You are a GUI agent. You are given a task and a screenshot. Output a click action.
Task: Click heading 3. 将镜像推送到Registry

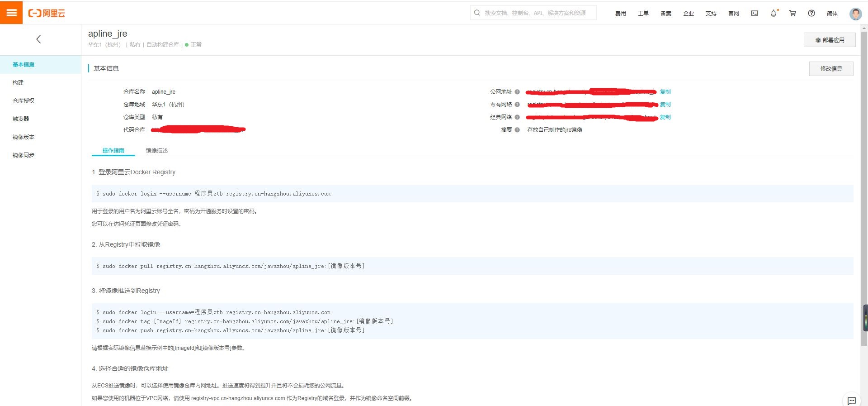pyautogui.click(x=126, y=291)
